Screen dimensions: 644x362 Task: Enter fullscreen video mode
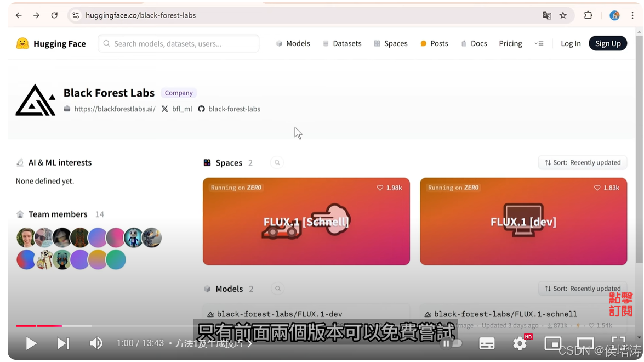618,343
